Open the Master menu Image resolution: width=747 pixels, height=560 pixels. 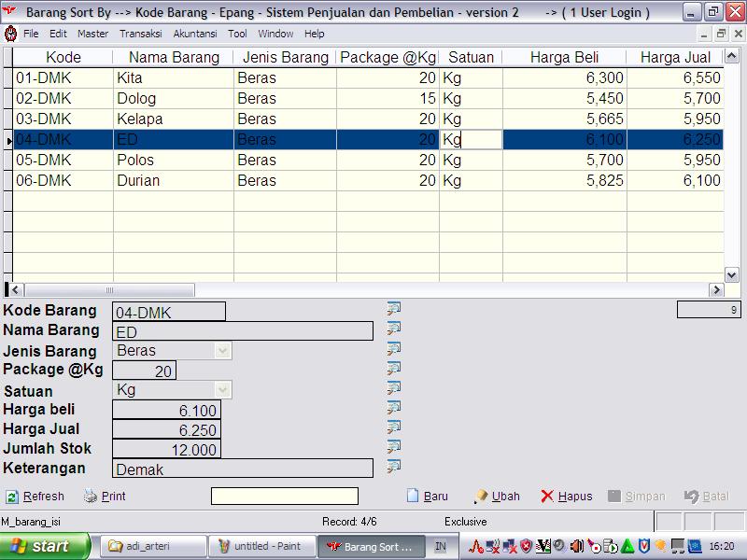pyautogui.click(x=92, y=34)
